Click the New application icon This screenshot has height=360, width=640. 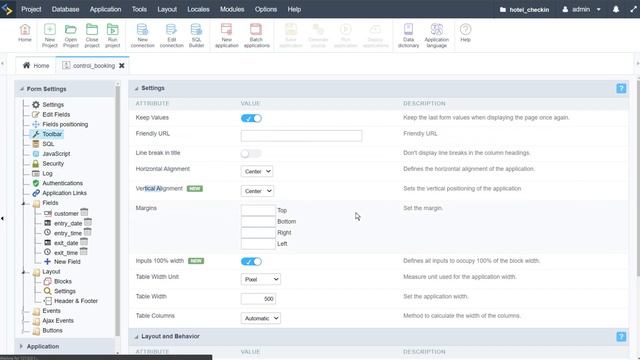(227, 36)
